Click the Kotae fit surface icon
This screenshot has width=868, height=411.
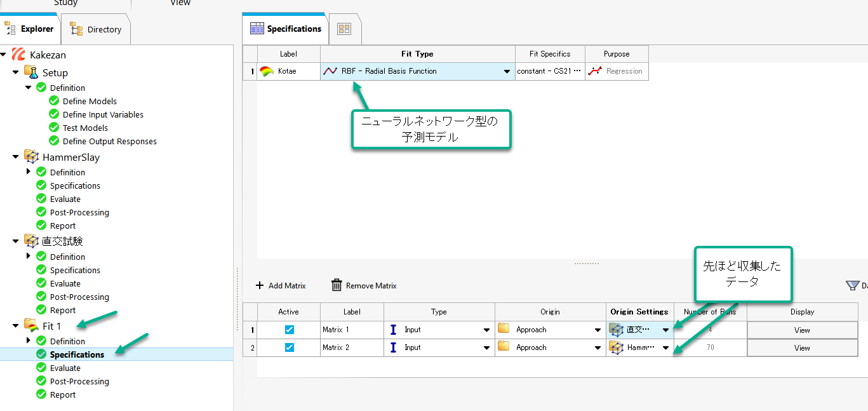coord(267,71)
